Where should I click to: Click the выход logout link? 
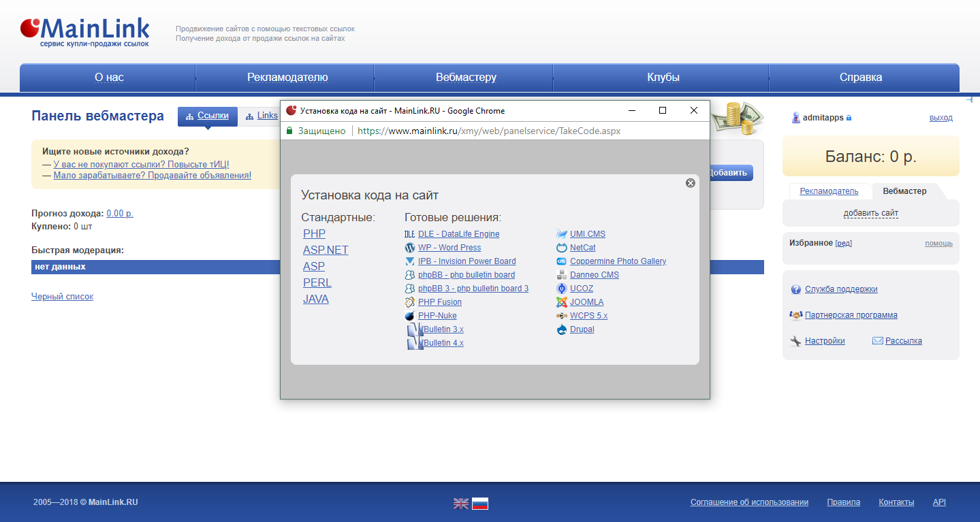coord(941,118)
